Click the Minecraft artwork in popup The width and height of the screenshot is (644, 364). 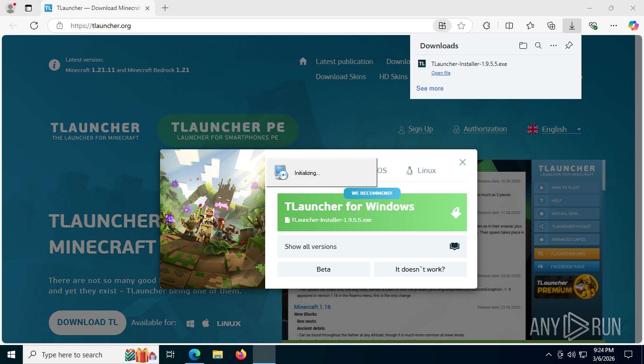point(213,219)
